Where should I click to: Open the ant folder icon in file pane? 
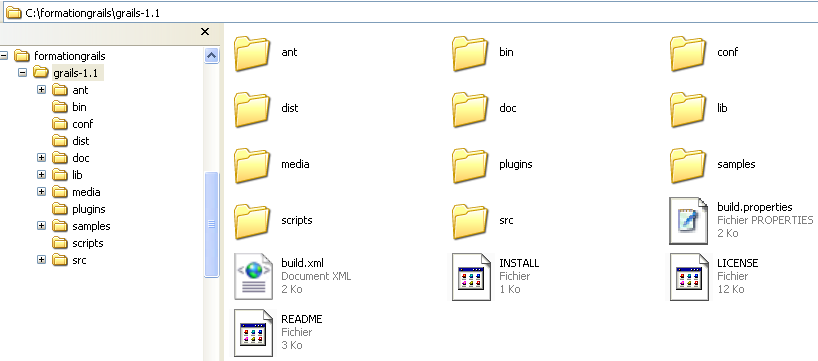(x=252, y=53)
